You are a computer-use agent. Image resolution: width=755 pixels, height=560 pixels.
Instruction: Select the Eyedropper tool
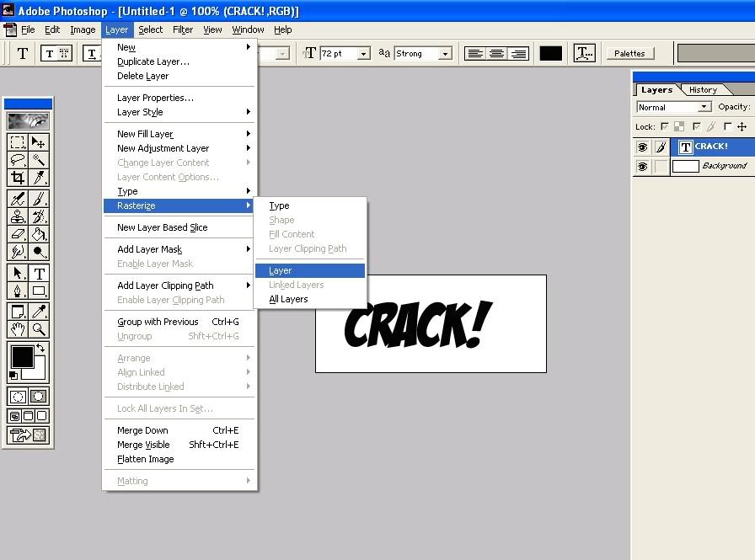point(39,312)
